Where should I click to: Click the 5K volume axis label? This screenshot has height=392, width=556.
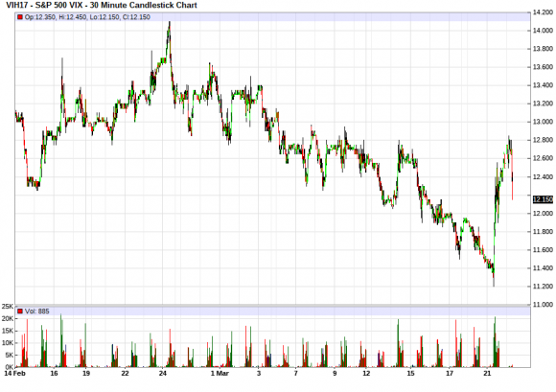coord(9,356)
